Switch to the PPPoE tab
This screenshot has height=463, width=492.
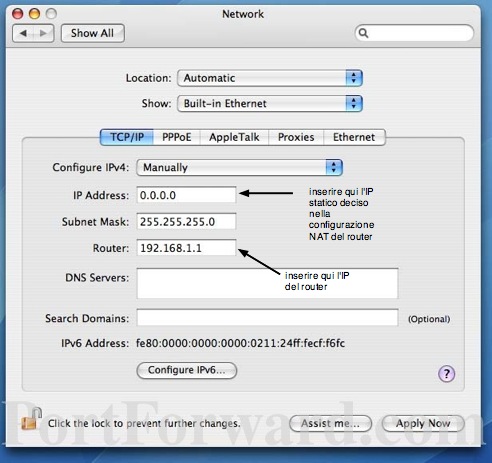(177, 137)
